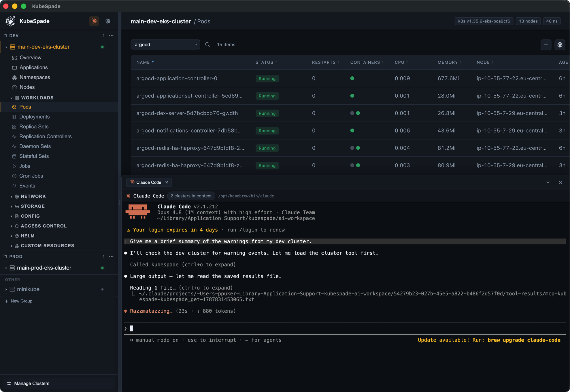This screenshot has width=570, height=392.
Task: Sort table by CONTAINERS column
Action: click(367, 62)
